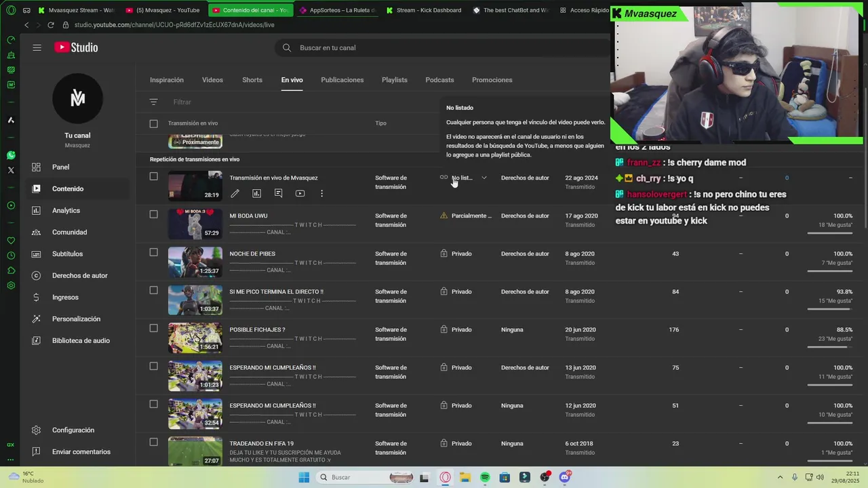Edit details of Transmisión en vivo de Mvasquez

[x=235, y=193]
